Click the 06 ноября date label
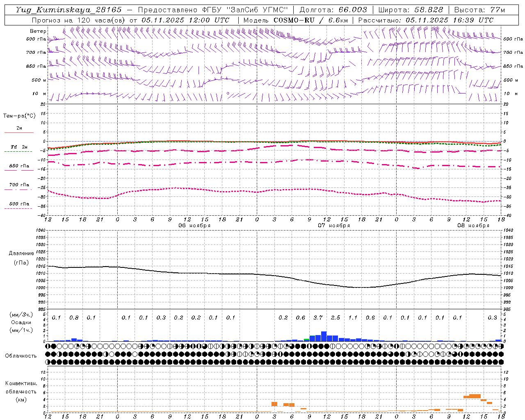The width and height of the screenshot is (525, 420). pyautogui.click(x=194, y=226)
